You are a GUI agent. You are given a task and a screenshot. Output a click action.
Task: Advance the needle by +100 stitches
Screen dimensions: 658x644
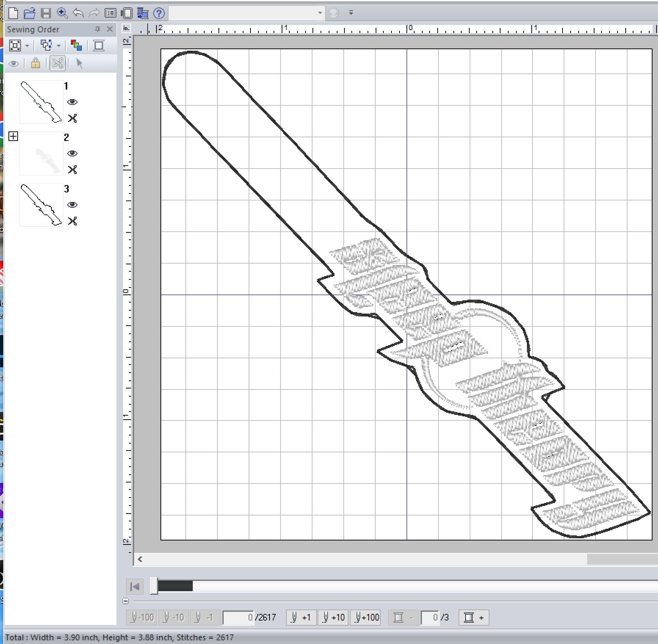point(365,618)
